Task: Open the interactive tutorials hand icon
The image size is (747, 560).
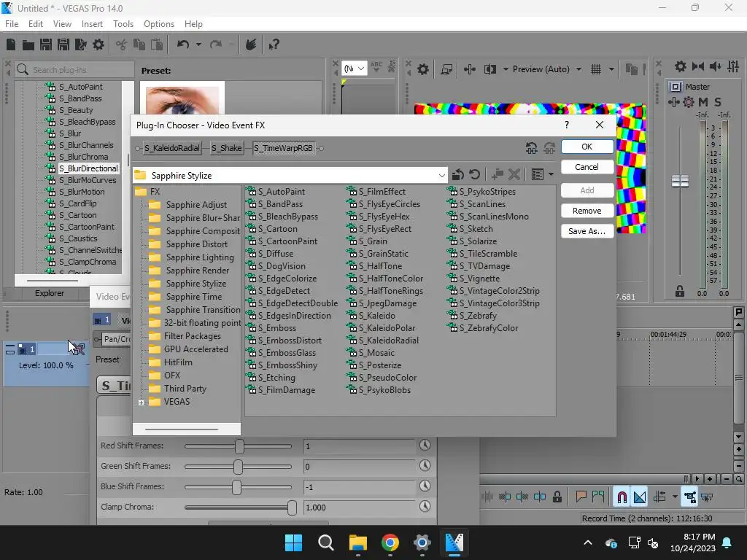Action: pos(251,44)
